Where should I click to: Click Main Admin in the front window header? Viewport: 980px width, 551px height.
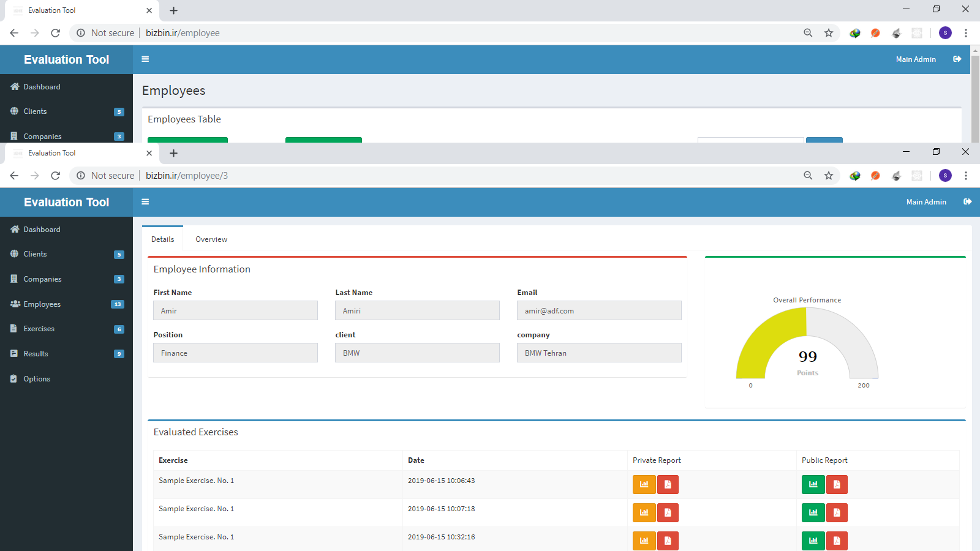926,202
